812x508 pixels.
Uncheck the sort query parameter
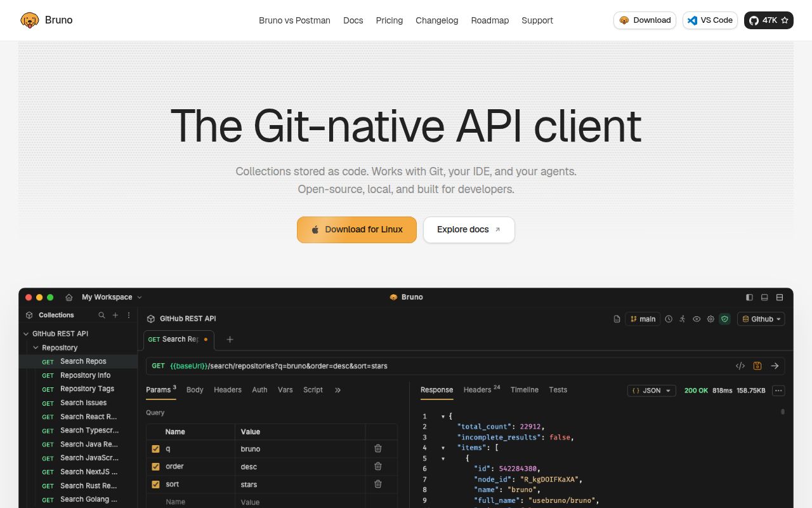(155, 484)
